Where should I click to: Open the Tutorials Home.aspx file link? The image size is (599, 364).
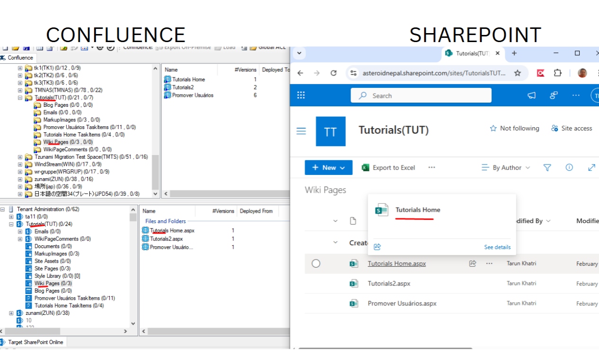click(396, 264)
